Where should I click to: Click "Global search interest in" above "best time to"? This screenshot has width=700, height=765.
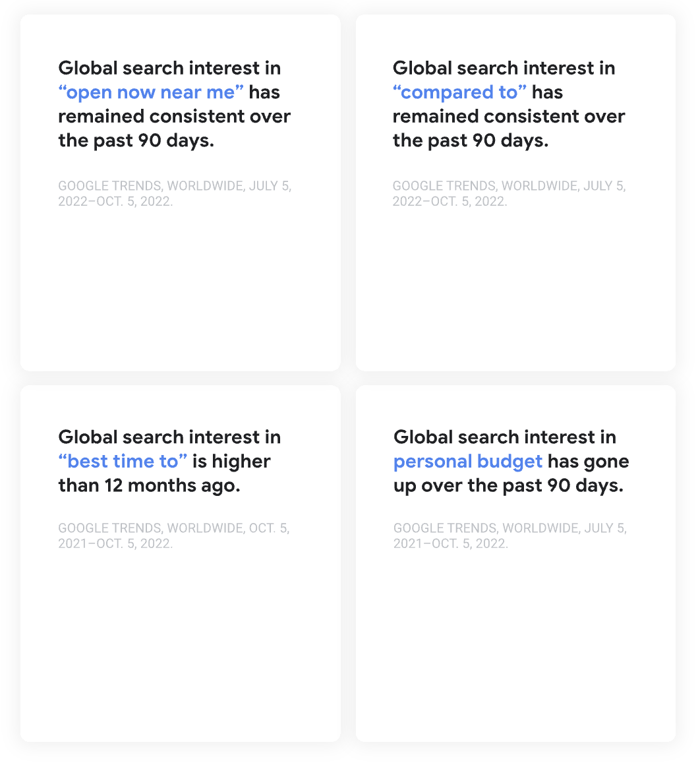(x=169, y=437)
